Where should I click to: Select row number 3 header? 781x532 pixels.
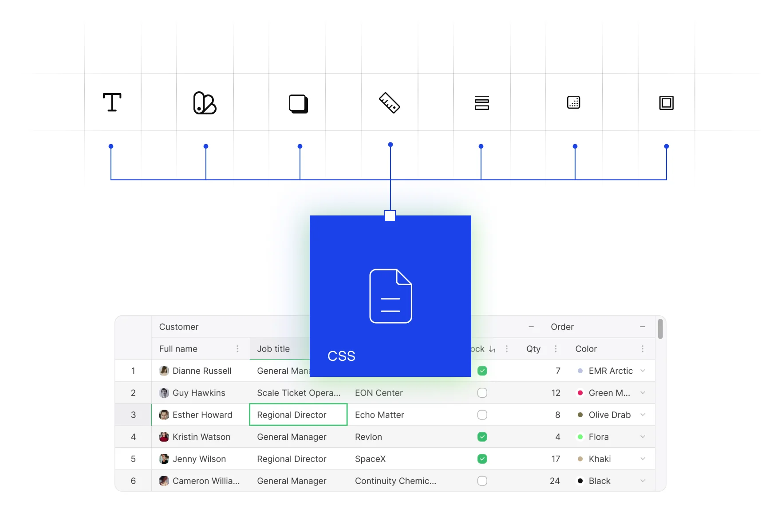pos(133,415)
